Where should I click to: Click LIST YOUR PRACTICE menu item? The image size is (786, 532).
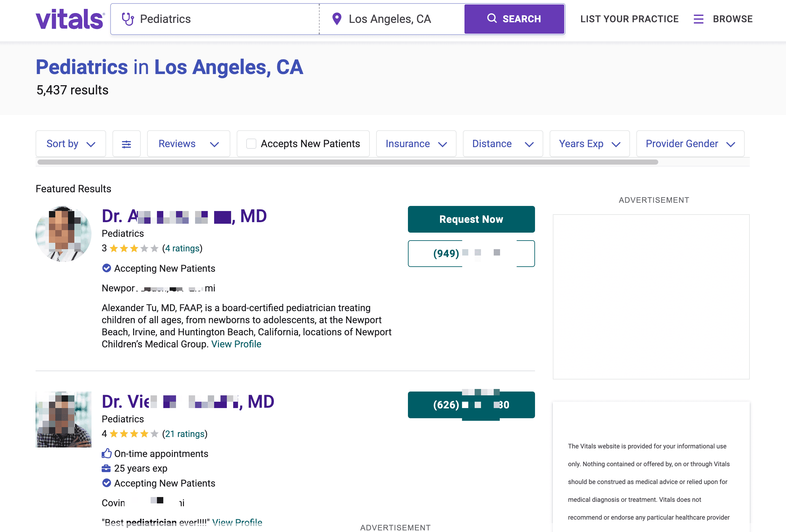tap(629, 19)
